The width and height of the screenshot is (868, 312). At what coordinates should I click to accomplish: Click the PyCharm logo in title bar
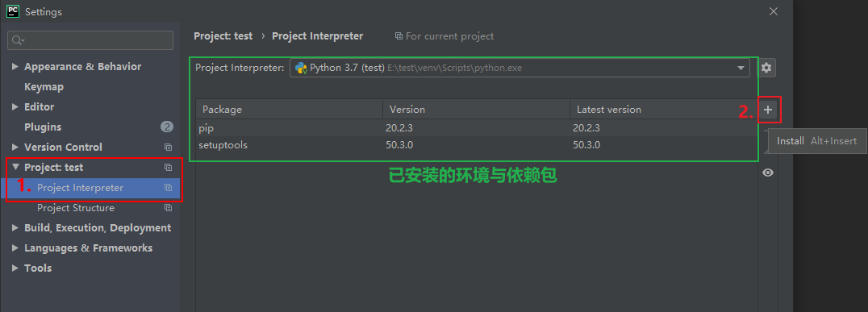(13, 11)
